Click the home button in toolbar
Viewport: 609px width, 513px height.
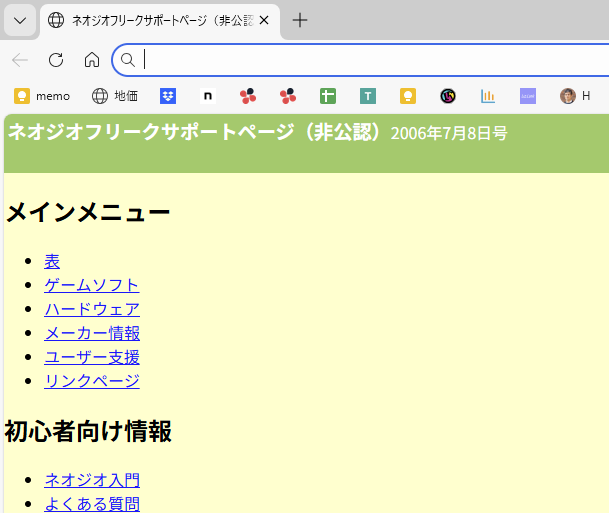click(x=91, y=60)
